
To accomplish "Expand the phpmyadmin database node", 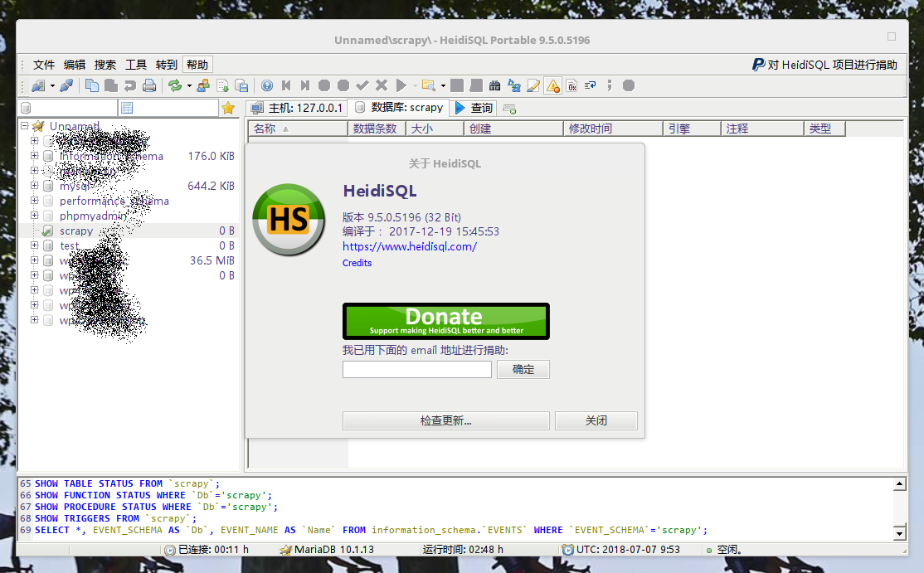I will click(34, 215).
